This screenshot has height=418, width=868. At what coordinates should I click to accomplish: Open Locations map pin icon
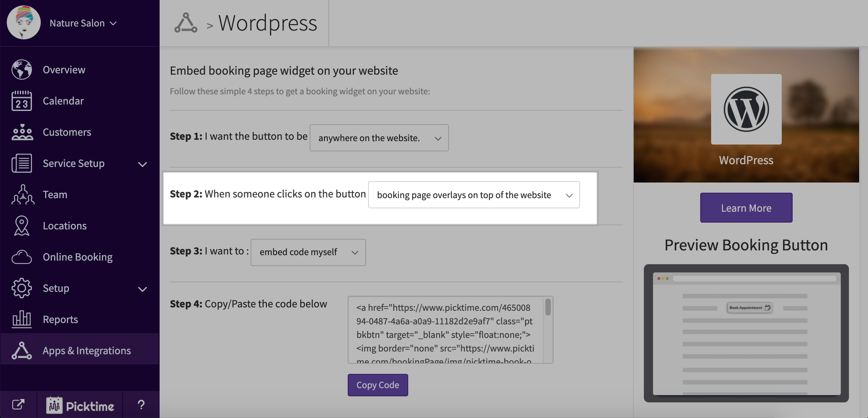(x=22, y=226)
